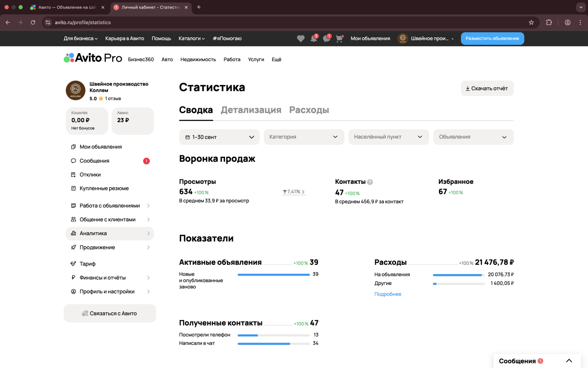Click the Аванс 23 ₽ card
588x368 pixels.
(x=133, y=121)
